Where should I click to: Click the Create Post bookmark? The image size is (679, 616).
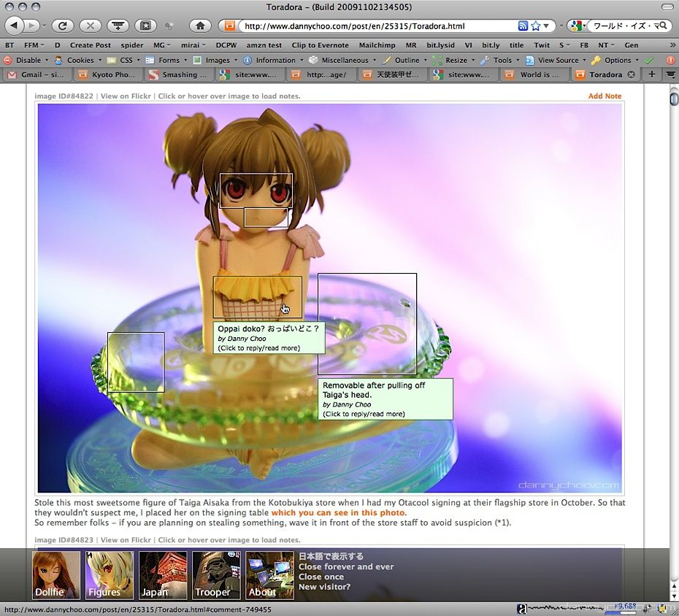coord(90,45)
